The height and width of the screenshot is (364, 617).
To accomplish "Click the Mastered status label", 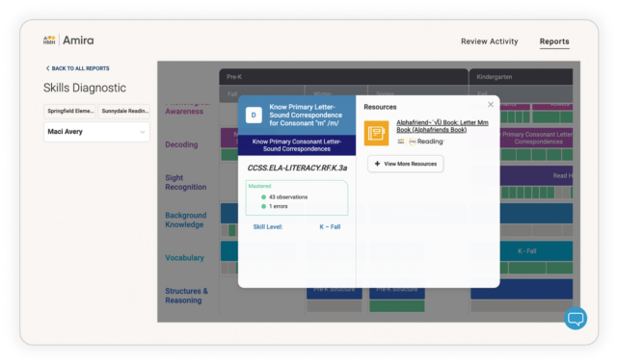I will pos(259,186).
